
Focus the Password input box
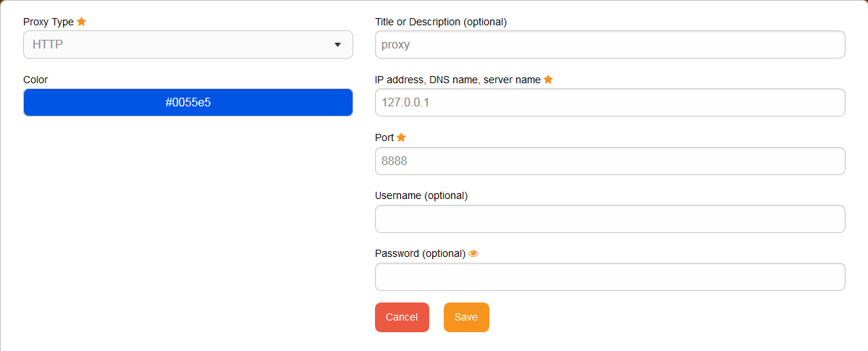click(610, 276)
